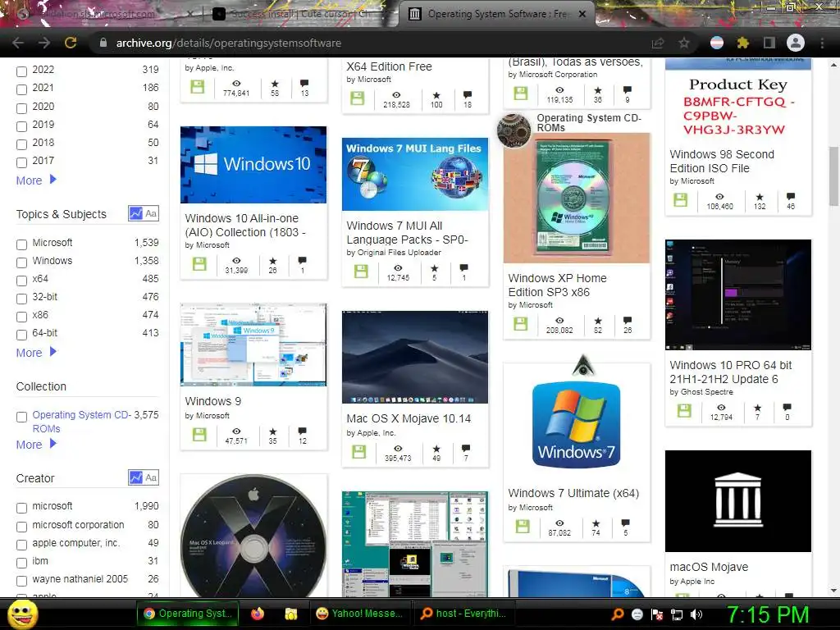Check the Operating System CD-ROMs collection box
The height and width of the screenshot is (630, 840).
[x=21, y=417]
